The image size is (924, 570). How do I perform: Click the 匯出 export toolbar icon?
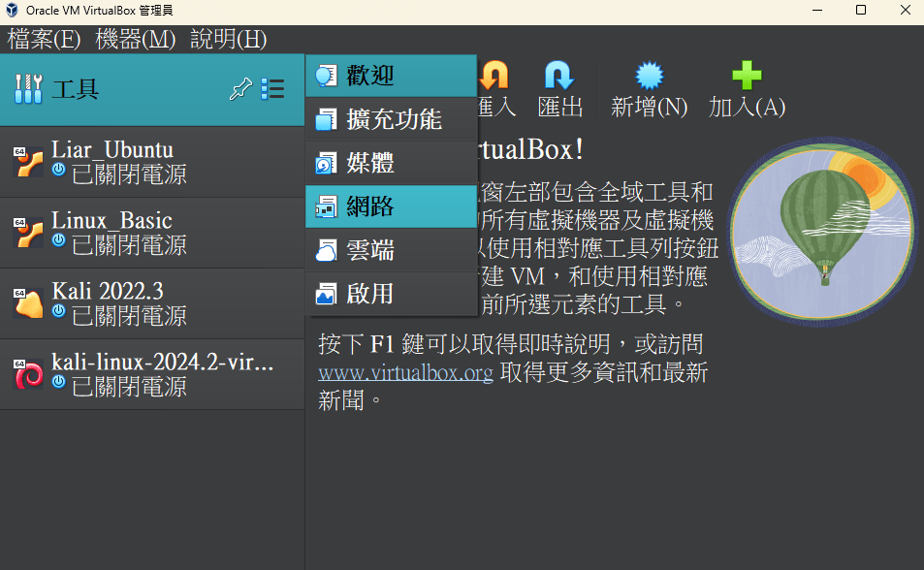pyautogui.click(x=559, y=75)
